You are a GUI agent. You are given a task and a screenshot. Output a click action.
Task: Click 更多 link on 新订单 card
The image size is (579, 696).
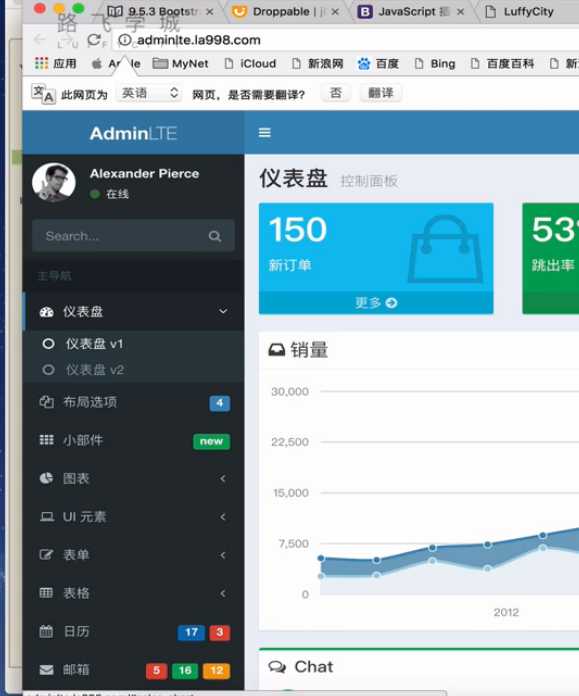click(376, 303)
